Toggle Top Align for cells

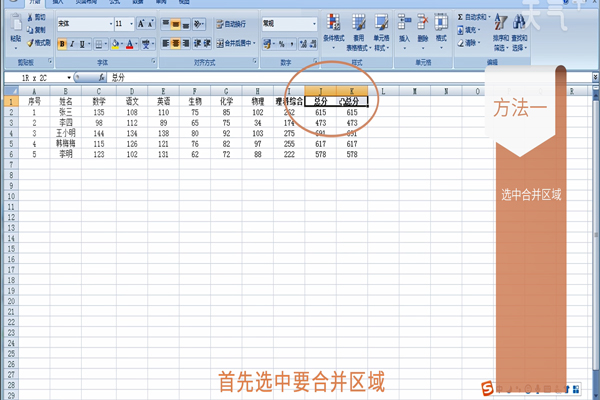165,24
